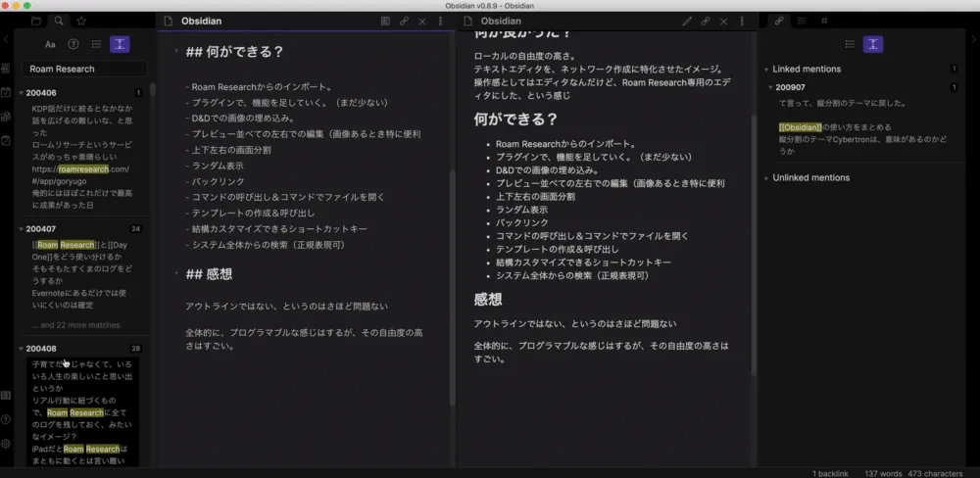Viewport: 980px width, 478px height.
Task: Collapse the 200408 search result
Action: pyautogui.click(x=22, y=349)
